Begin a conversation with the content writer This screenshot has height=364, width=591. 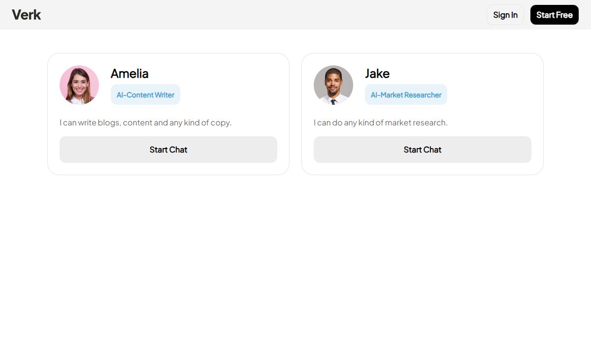168,150
